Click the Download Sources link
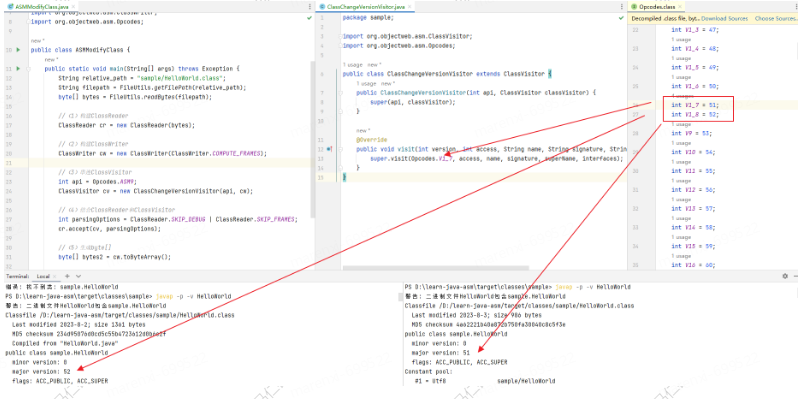This screenshot has height=399, width=802. [724, 18]
